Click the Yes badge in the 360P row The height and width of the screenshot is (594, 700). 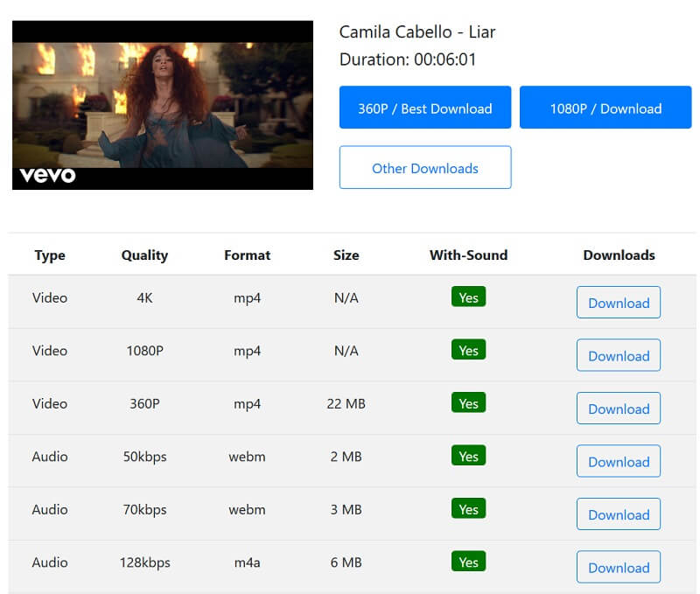[468, 402]
